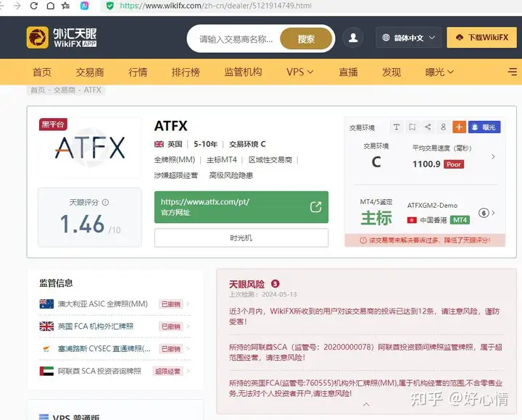Click the ATFXGM2-Demo server name
The image size is (522, 420).
432,206
